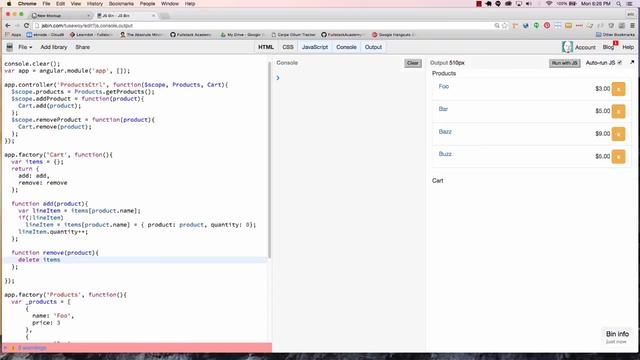
Task: Open the History menu in Chrome
Action: pos(95,4)
